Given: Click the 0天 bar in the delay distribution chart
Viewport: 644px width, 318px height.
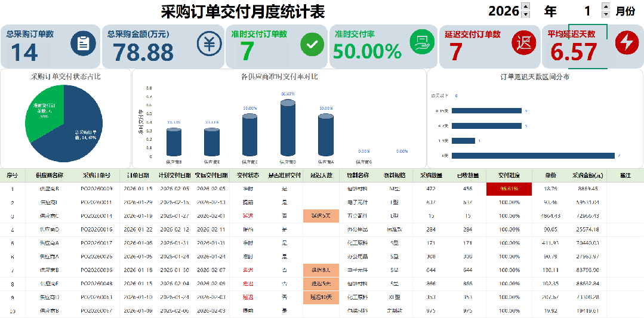Looking at the screenshot, I should coord(533,156).
